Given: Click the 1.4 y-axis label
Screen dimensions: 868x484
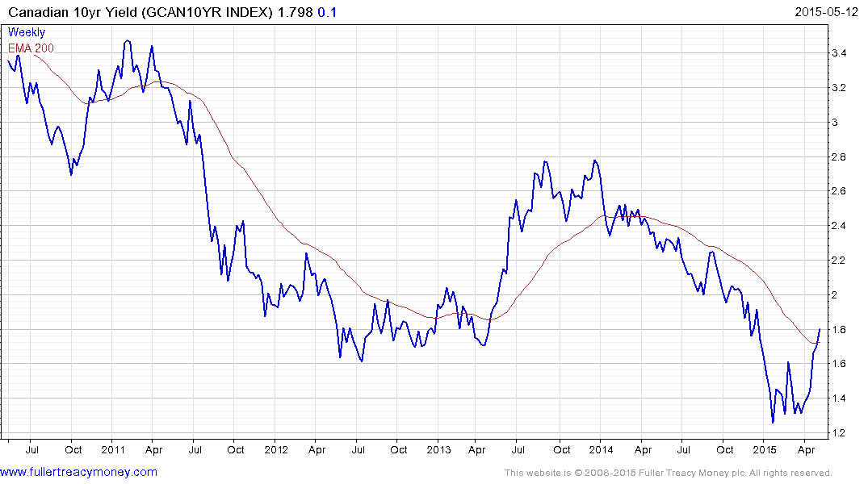Looking at the screenshot, I should [839, 398].
